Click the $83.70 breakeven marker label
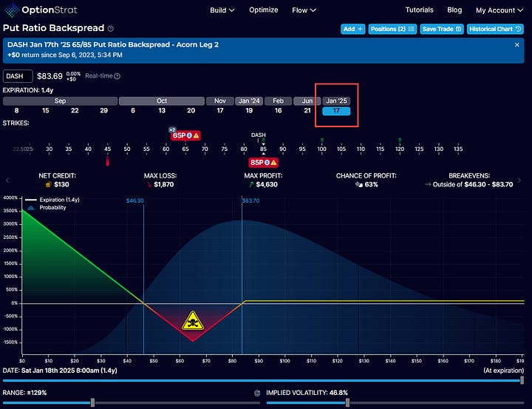The width and height of the screenshot is (532, 409). pos(250,200)
